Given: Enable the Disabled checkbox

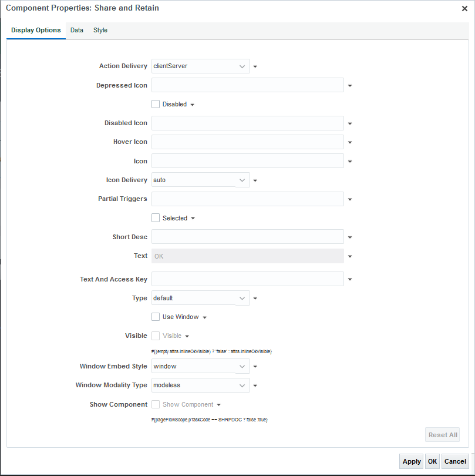Looking at the screenshot, I should pos(155,103).
